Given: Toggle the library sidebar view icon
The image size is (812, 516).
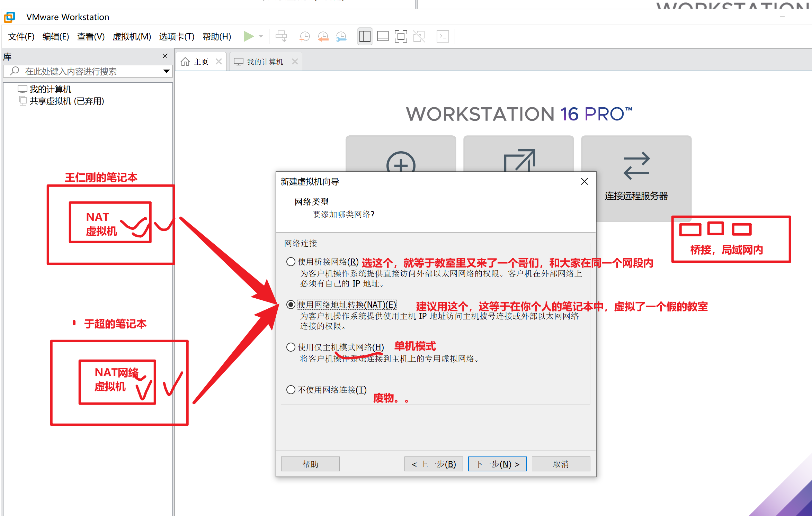Looking at the screenshot, I should 365,36.
